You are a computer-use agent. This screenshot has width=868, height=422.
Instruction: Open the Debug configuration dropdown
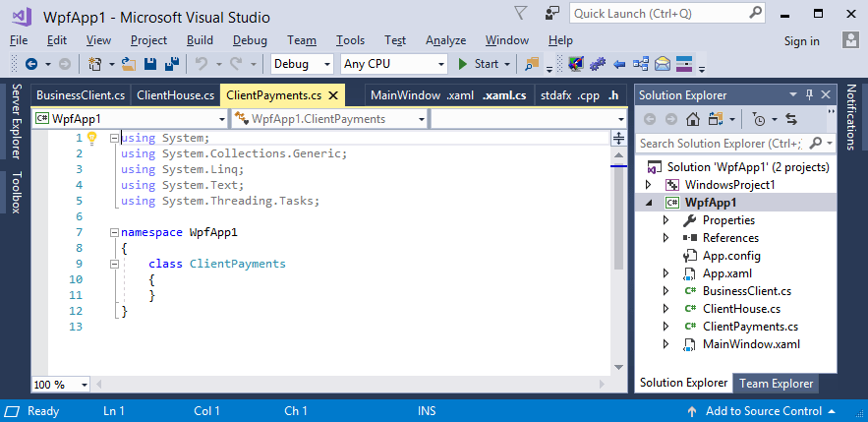click(x=303, y=64)
